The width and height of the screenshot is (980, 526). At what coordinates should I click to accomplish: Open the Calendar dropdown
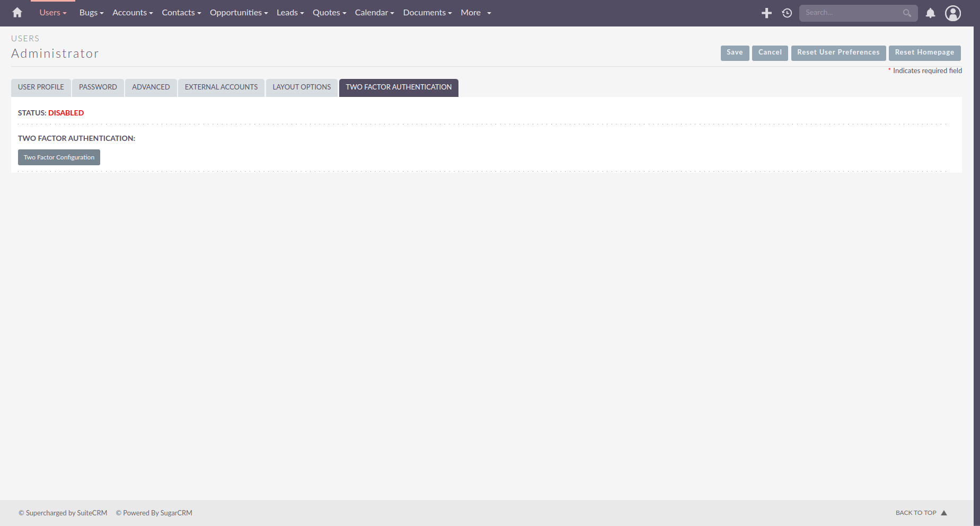tap(374, 12)
